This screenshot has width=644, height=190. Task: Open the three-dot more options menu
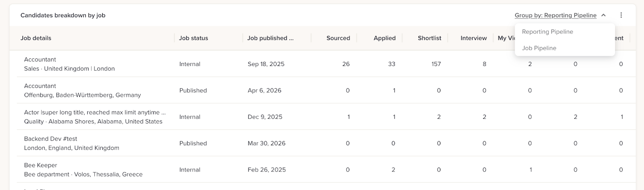point(621,15)
